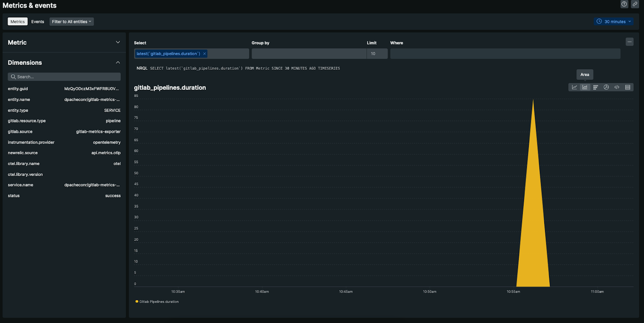Select the status dimension
Screen dimensions: 644x323
pyautogui.click(x=14, y=196)
